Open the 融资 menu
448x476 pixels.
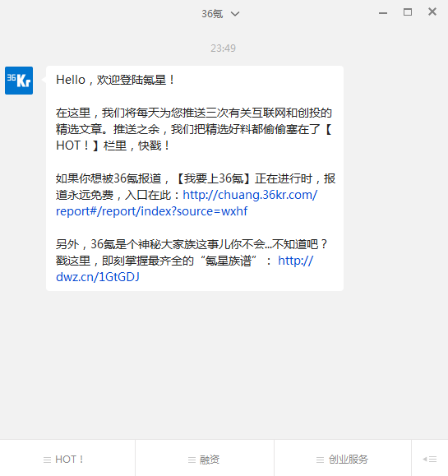point(205,459)
